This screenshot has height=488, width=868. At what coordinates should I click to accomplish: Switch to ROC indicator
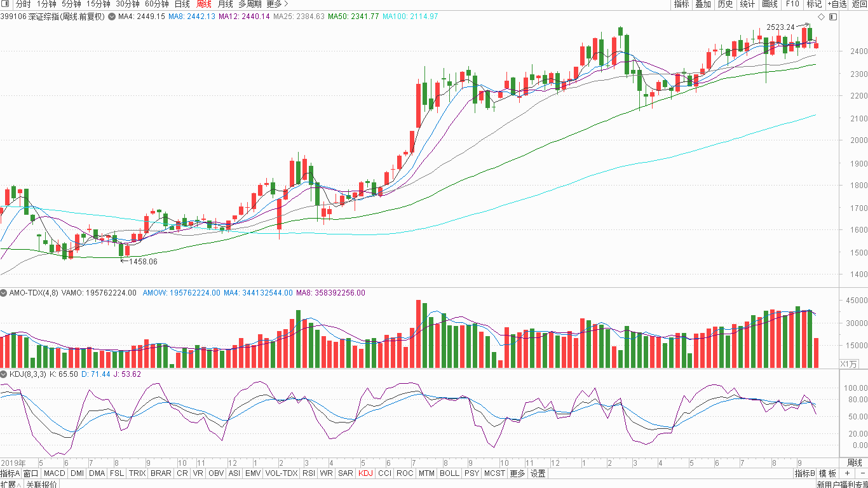point(405,473)
